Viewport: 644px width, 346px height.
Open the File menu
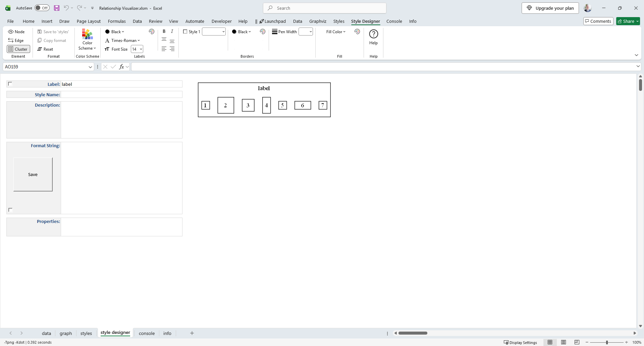[x=10, y=21]
